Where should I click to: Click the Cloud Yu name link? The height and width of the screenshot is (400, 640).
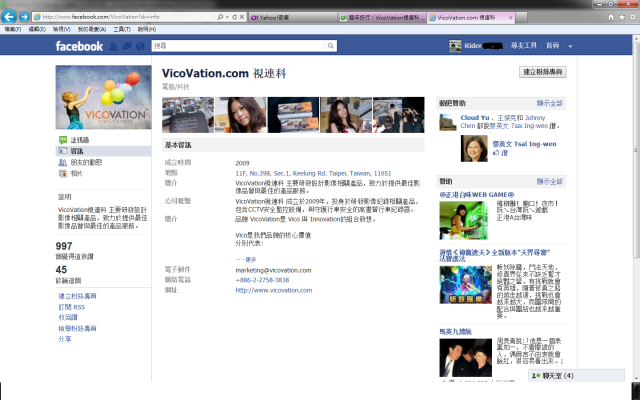point(475,118)
